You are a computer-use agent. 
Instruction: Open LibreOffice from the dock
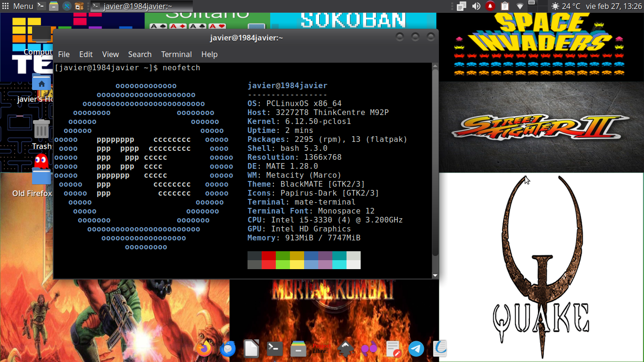coord(251,349)
